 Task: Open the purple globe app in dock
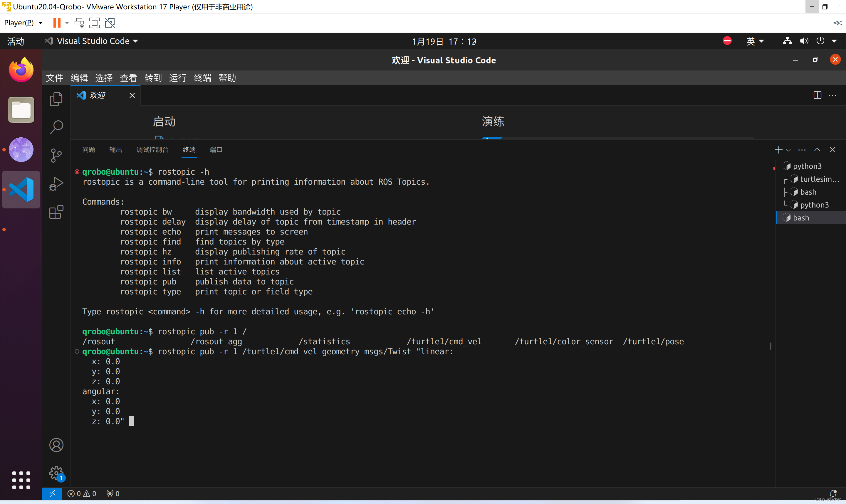[x=21, y=149]
